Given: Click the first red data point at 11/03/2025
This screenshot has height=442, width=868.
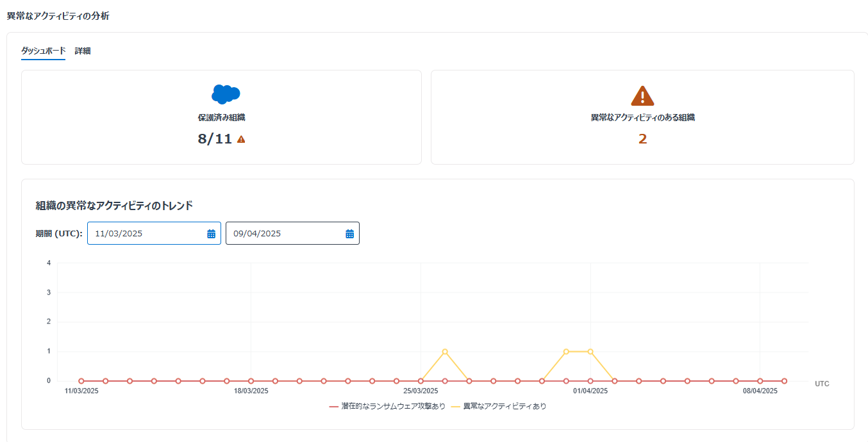Looking at the screenshot, I should 81,381.
